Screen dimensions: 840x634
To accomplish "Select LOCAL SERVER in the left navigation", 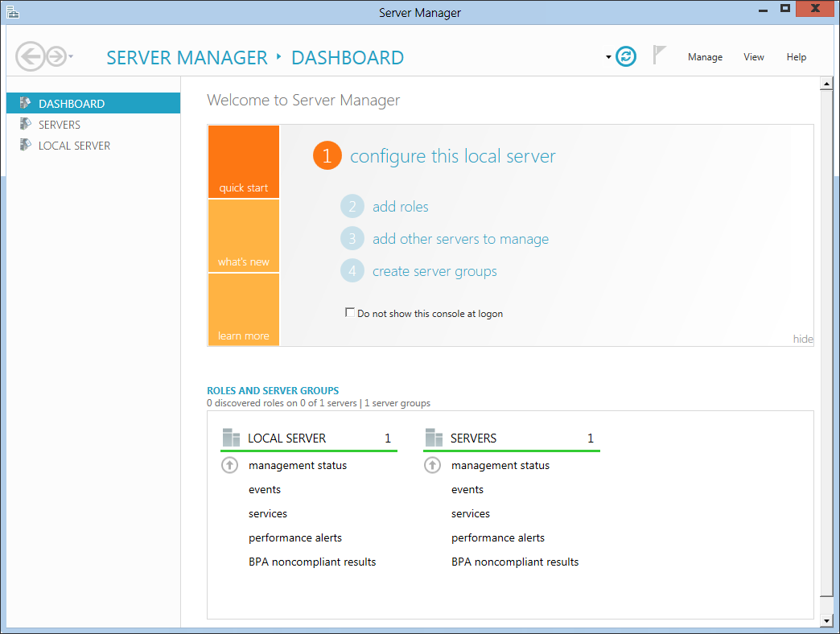I will (74, 146).
